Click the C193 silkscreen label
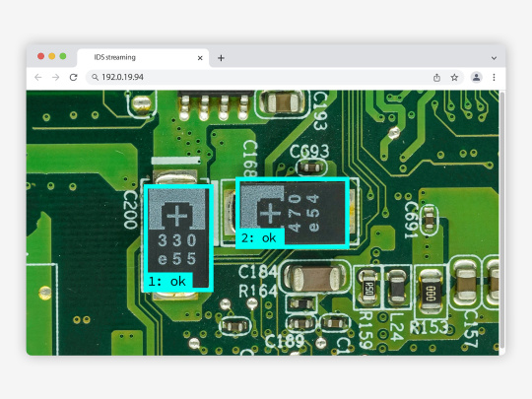This screenshot has width=532, height=399. 320,111
